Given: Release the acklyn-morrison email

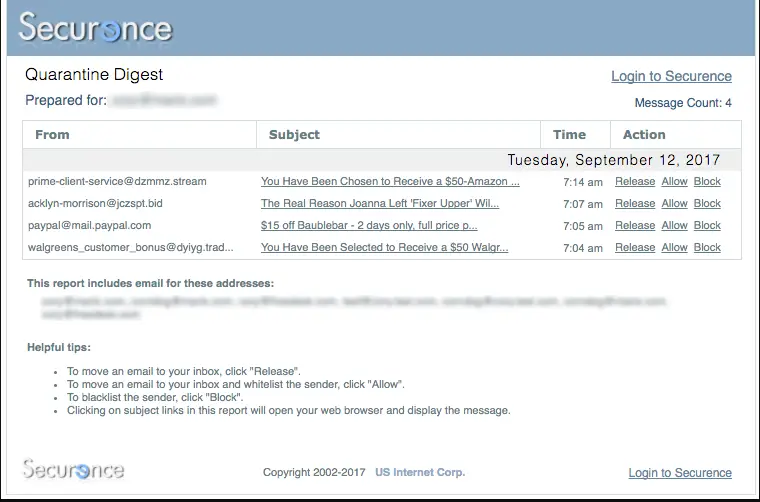Looking at the screenshot, I should pyautogui.click(x=635, y=203).
